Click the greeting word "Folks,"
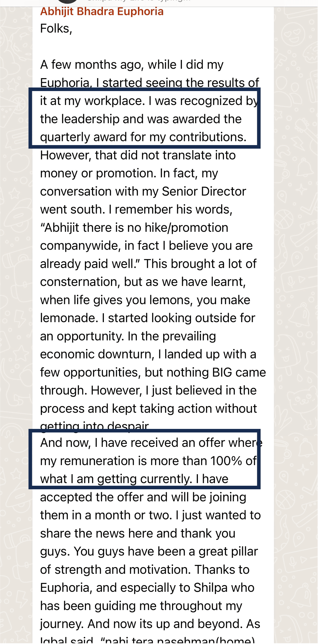 56,28
